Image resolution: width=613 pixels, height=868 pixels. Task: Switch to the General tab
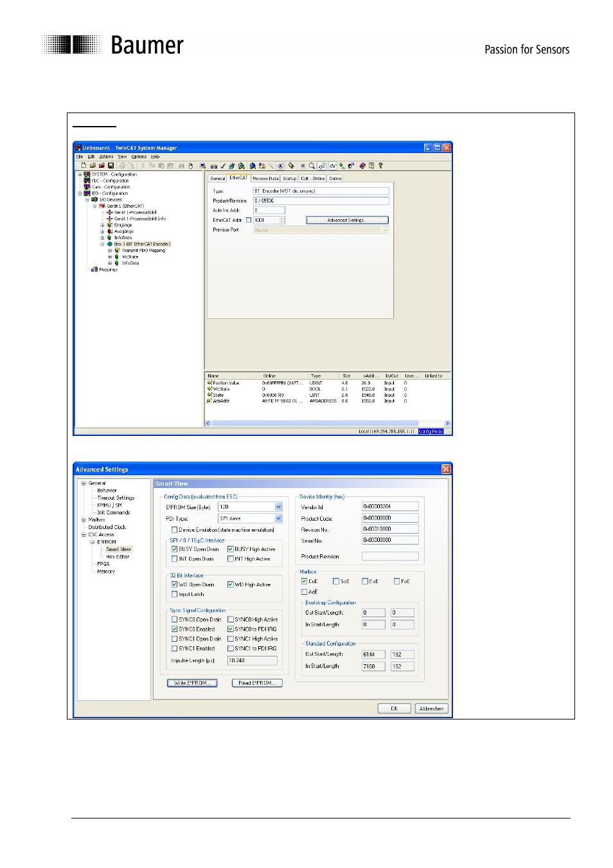218,179
